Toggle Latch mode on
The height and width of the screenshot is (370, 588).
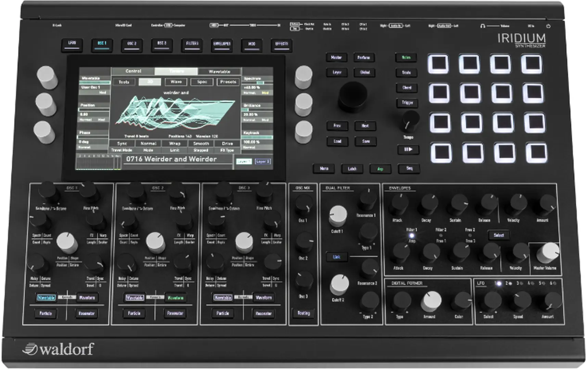pos(352,169)
